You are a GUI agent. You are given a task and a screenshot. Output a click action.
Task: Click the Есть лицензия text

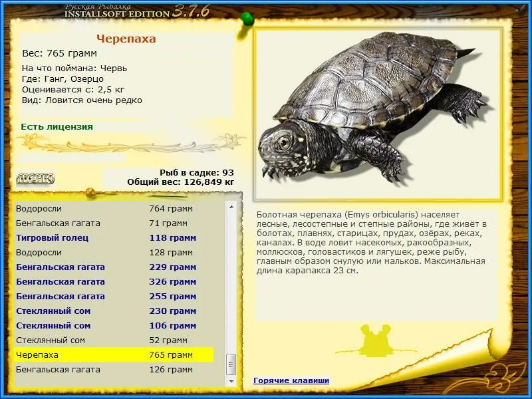[57, 127]
